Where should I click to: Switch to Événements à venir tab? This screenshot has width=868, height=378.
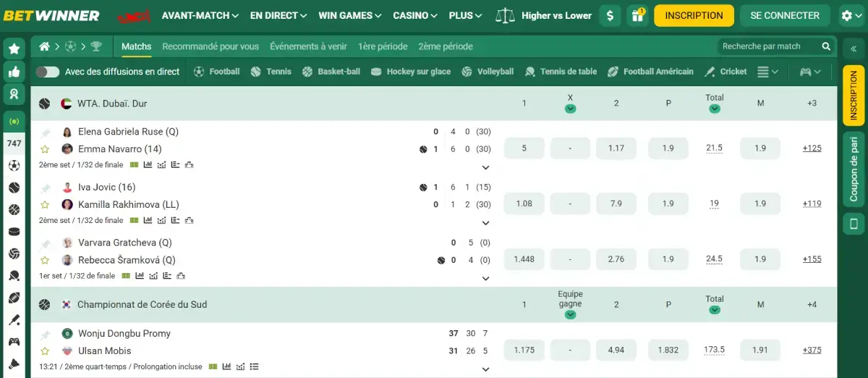(308, 46)
